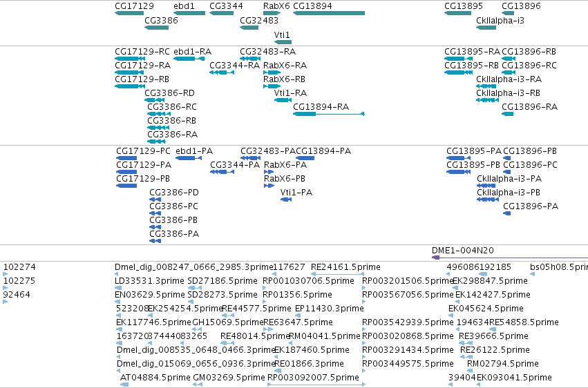The image size is (588, 388).
Task: Click the CG13895 gene label
Action: tap(464, 6)
